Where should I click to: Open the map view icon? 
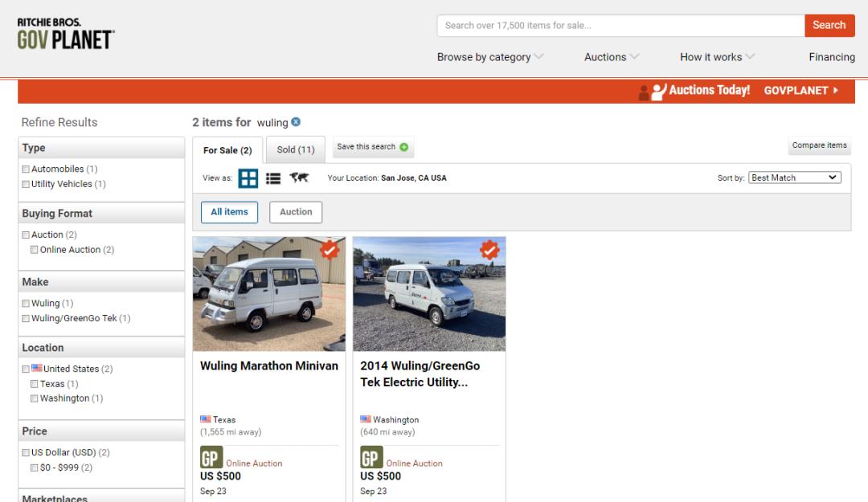tap(299, 178)
